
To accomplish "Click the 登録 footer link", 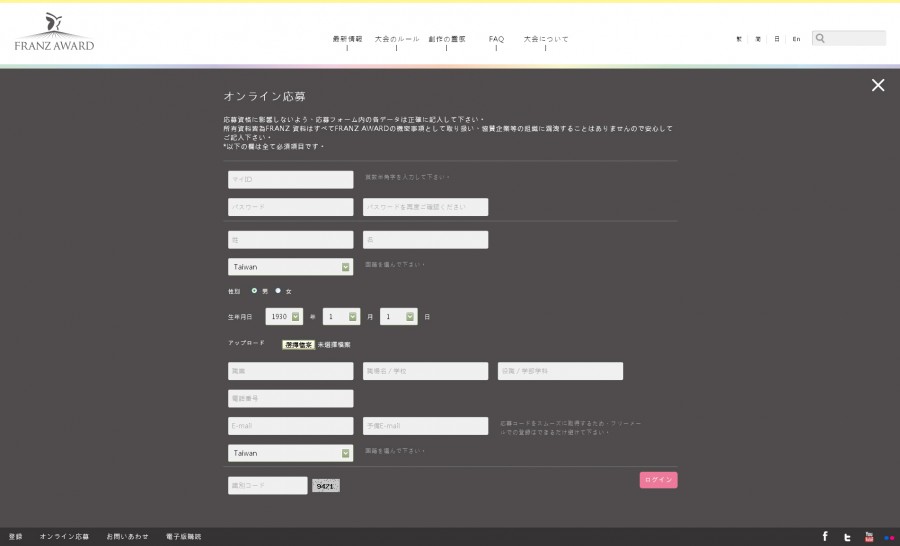I will tap(15, 536).
